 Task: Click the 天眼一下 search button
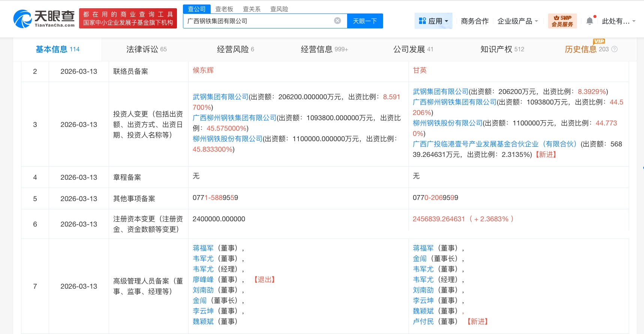pos(365,21)
